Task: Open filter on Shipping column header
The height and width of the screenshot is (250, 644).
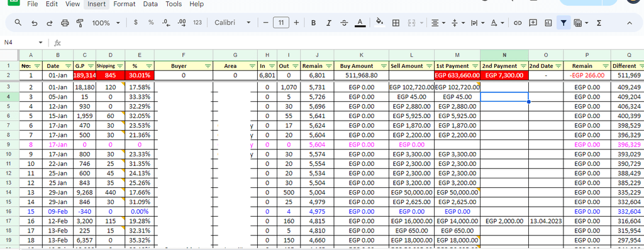Action: [x=119, y=66]
